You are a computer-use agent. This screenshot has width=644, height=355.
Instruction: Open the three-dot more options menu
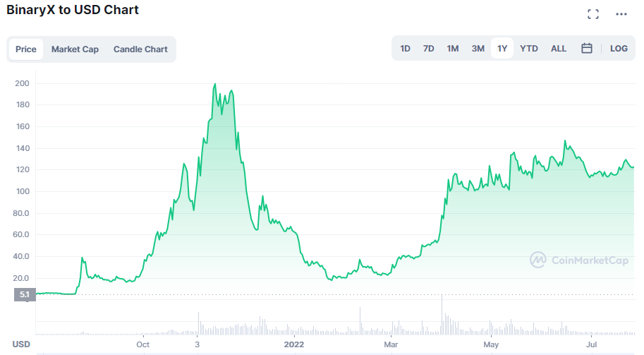click(x=621, y=14)
